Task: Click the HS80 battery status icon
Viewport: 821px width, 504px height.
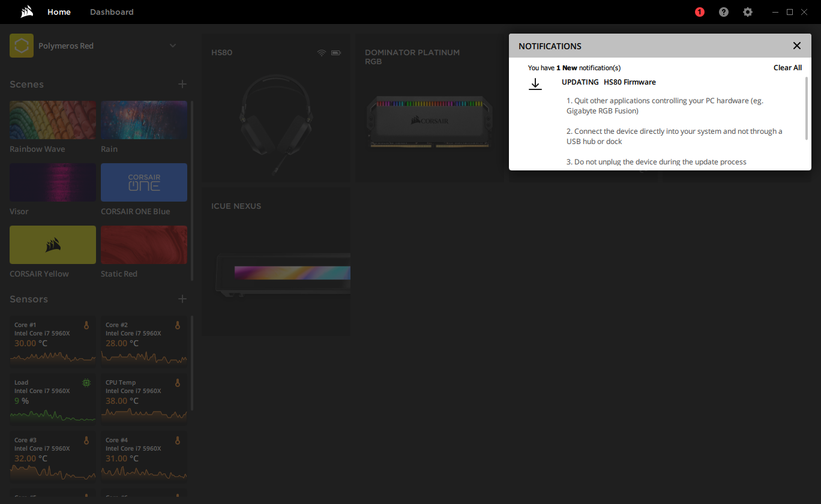Action: 335,53
